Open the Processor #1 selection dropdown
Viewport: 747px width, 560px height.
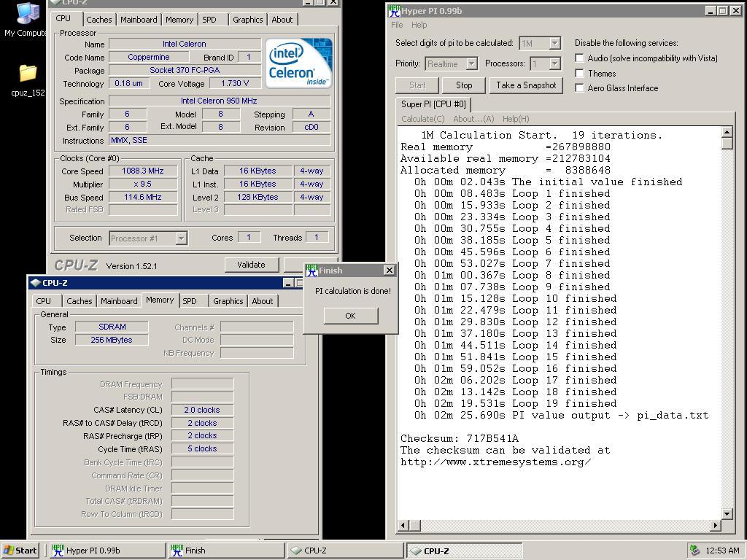click(x=181, y=238)
